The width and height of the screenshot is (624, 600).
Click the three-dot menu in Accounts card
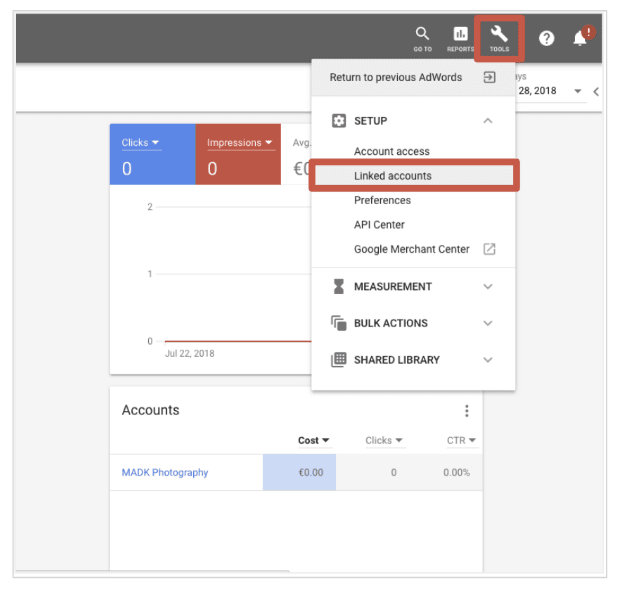click(x=466, y=411)
